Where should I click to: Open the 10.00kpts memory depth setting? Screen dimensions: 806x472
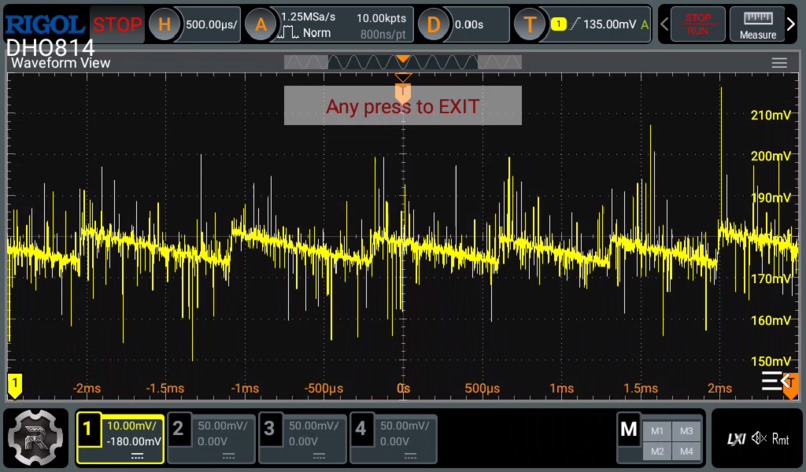click(x=381, y=18)
